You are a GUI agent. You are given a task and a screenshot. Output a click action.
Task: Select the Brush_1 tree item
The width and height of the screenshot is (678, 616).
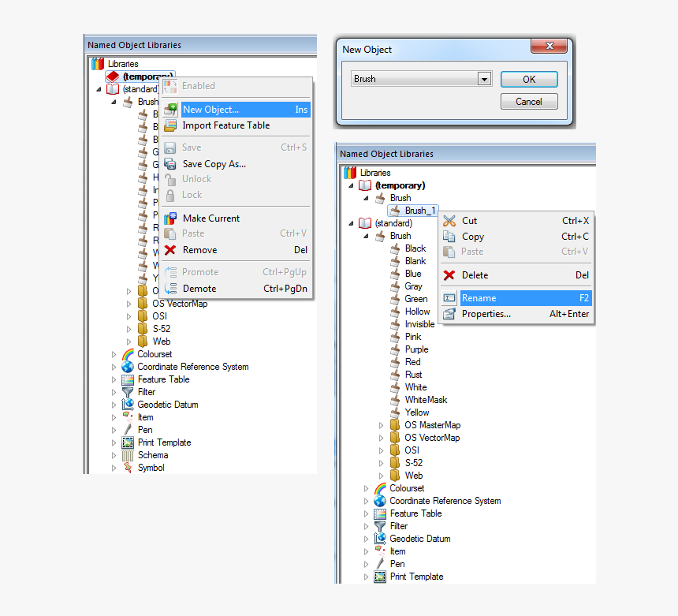(420, 211)
